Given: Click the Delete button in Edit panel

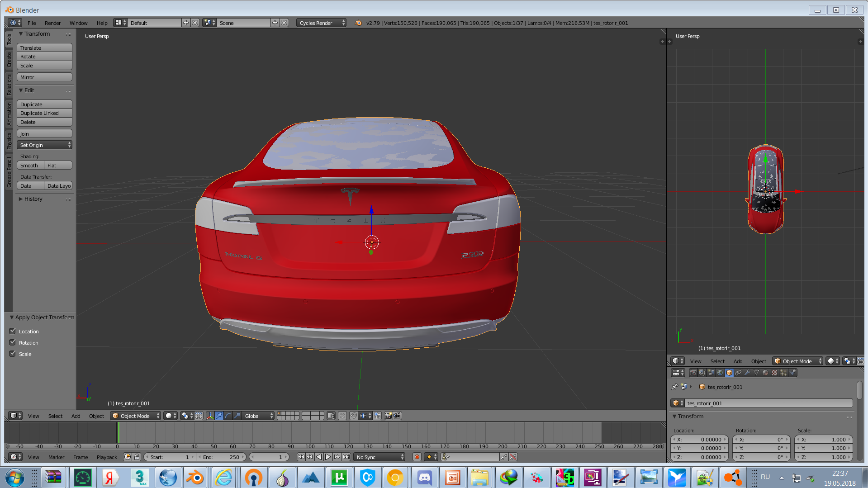Looking at the screenshot, I should (x=44, y=122).
